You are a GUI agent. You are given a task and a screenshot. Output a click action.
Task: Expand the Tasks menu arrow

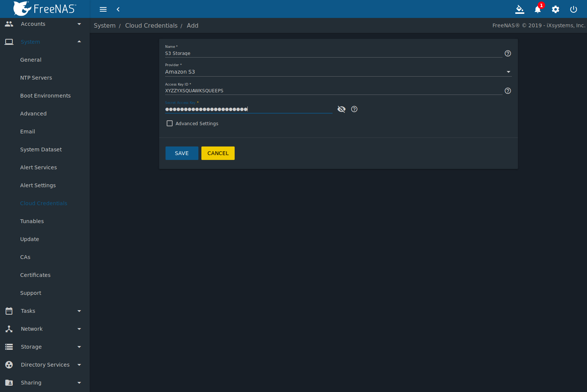[79, 311]
